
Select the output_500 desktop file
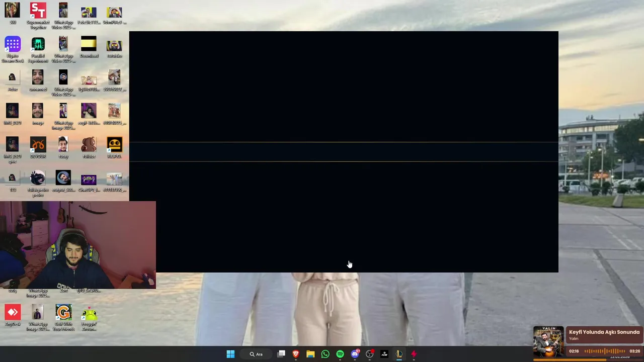point(63,182)
